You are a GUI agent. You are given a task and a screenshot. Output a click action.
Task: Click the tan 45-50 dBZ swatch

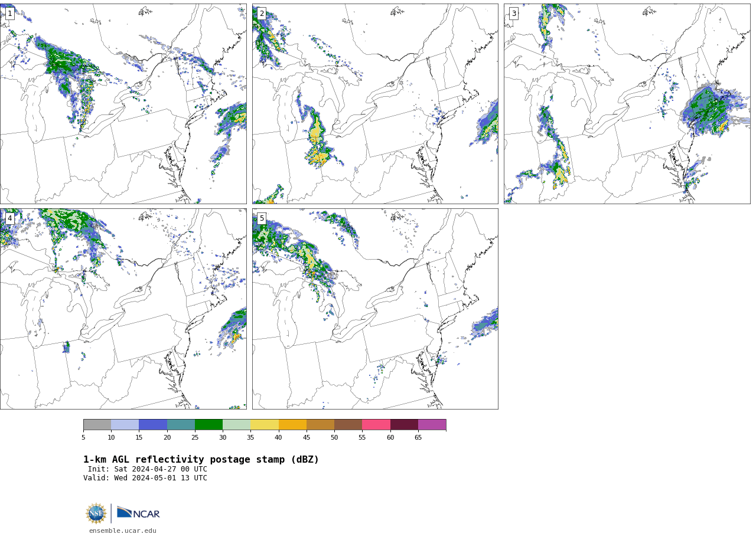(x=320, y=425)
